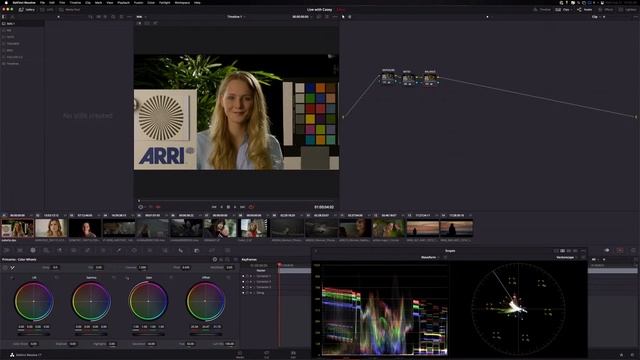Select the last sunset clip thumbnail

pos(456,228)
